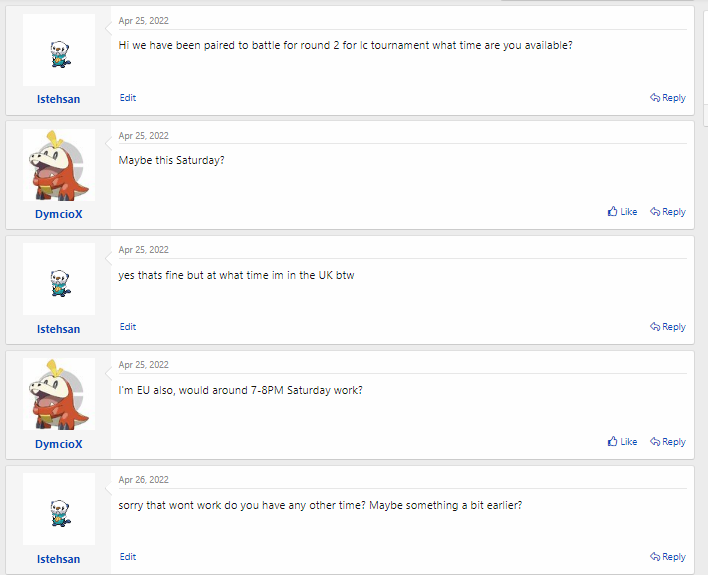
Task: Click the thumbs-up Like icon on "Maybe this Saturday?" post
Action: click(x=613, y=212)
